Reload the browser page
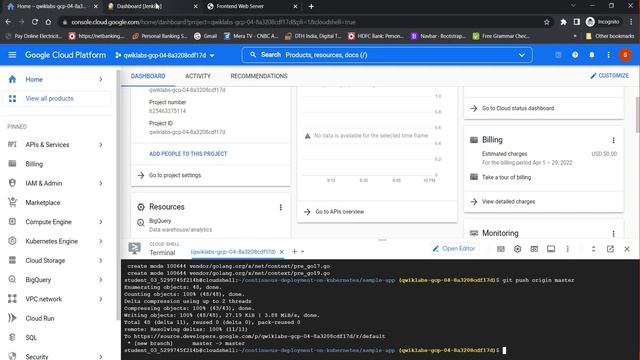 (x=35, y=22)
